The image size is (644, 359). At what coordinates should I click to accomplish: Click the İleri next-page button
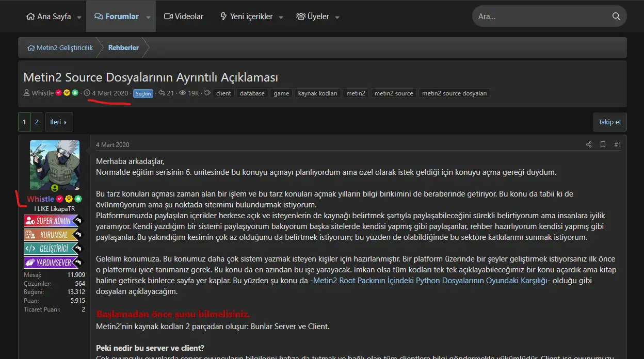(59, 122)
